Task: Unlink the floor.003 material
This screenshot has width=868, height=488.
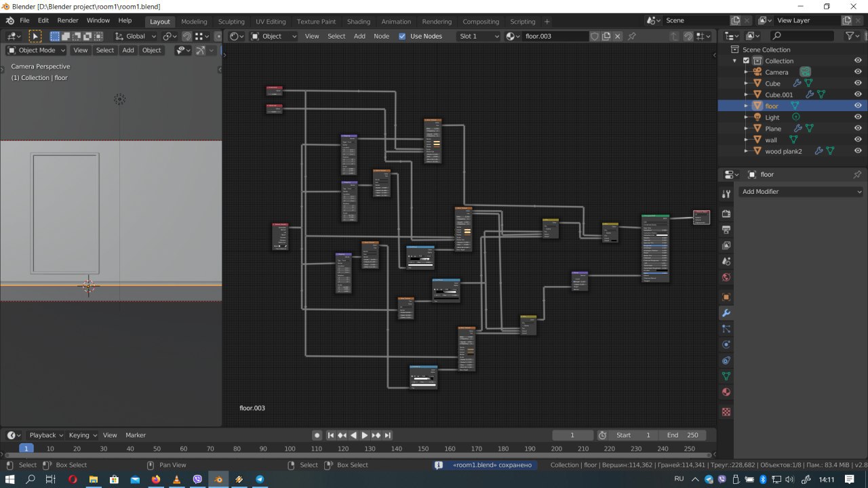Action: point(618,36)
